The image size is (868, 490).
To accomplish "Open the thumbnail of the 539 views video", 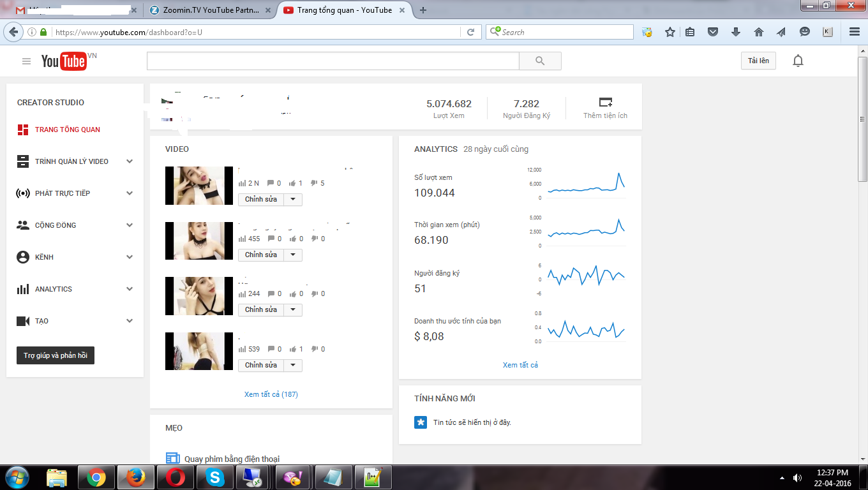I will (x=199, y=351).
